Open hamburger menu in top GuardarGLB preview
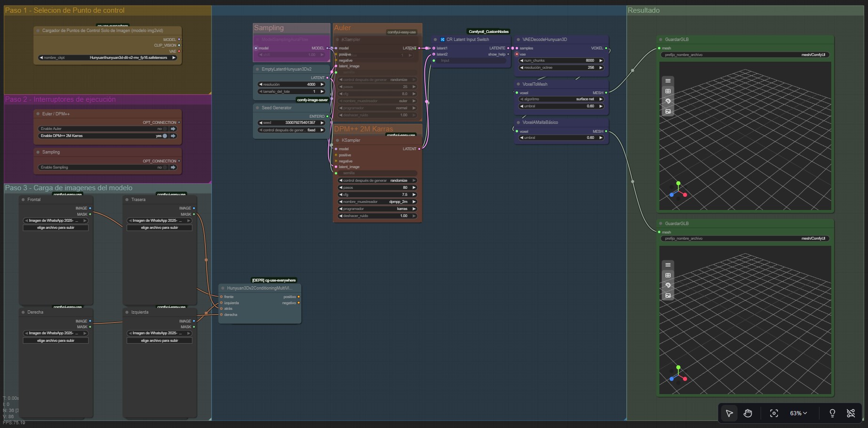This screenshot has height=428, width=868. pos(668,81)
